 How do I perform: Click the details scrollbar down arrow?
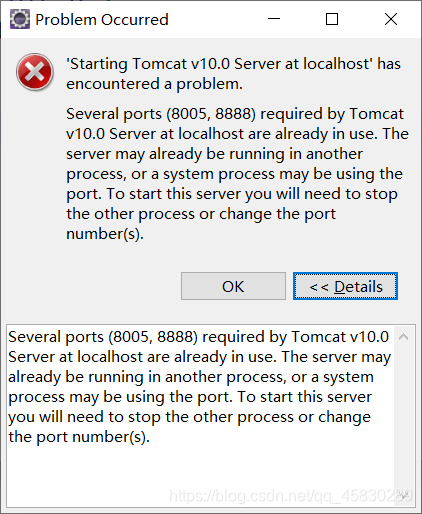405,497
